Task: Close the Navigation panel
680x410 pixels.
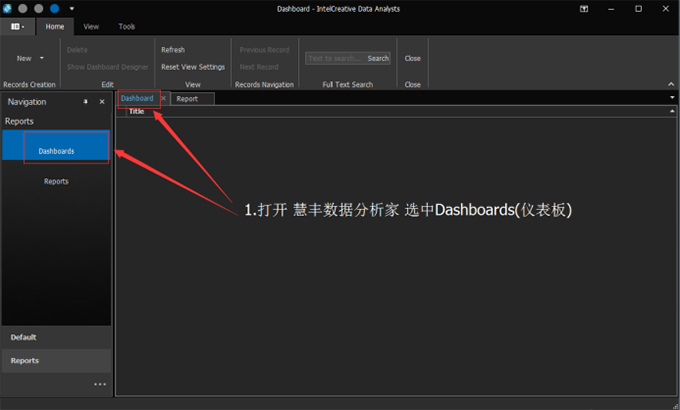Action: coord(102,102)
